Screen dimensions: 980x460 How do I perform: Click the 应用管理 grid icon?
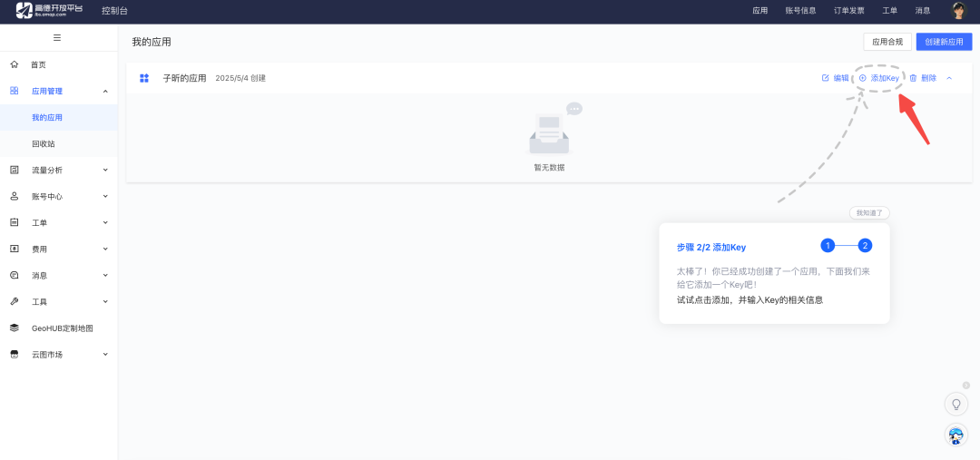point(15,91)
